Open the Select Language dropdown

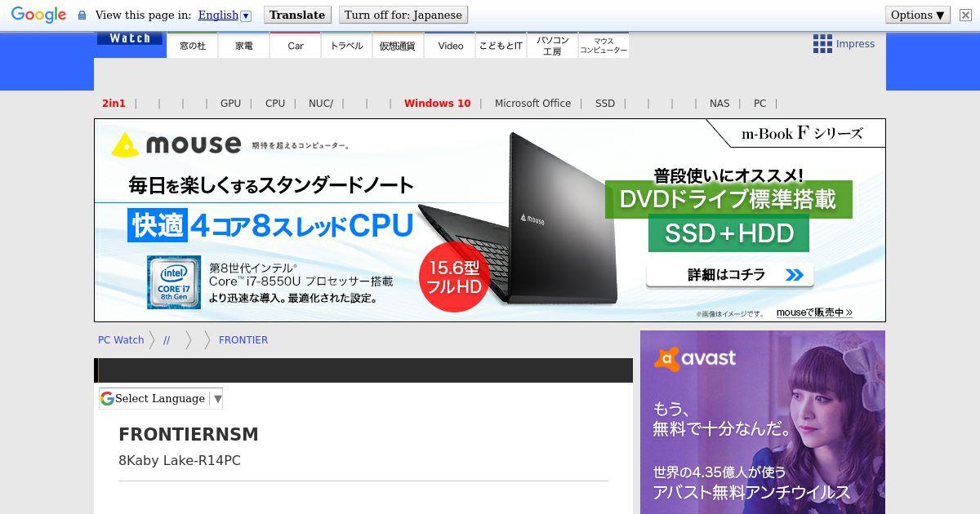(161, 398)
